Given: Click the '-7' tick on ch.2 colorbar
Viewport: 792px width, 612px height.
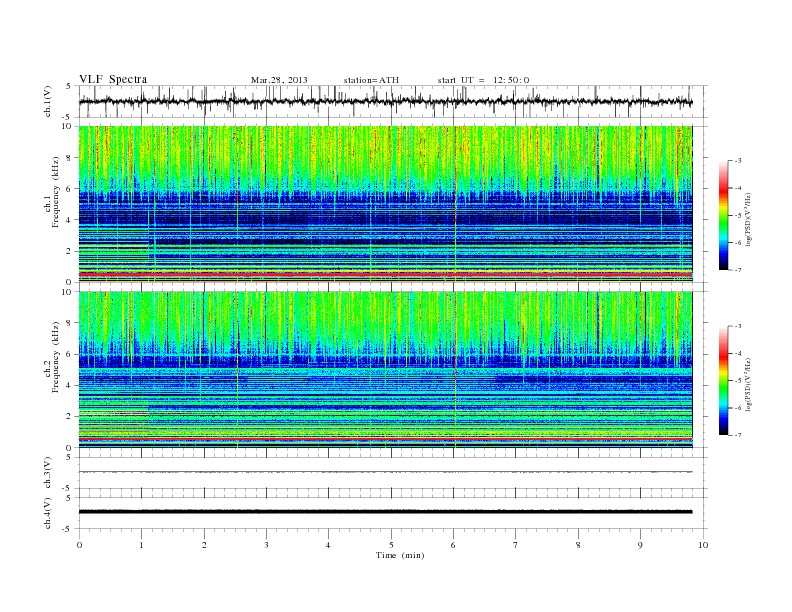Looking at the screenshot, I should point(737,435).
